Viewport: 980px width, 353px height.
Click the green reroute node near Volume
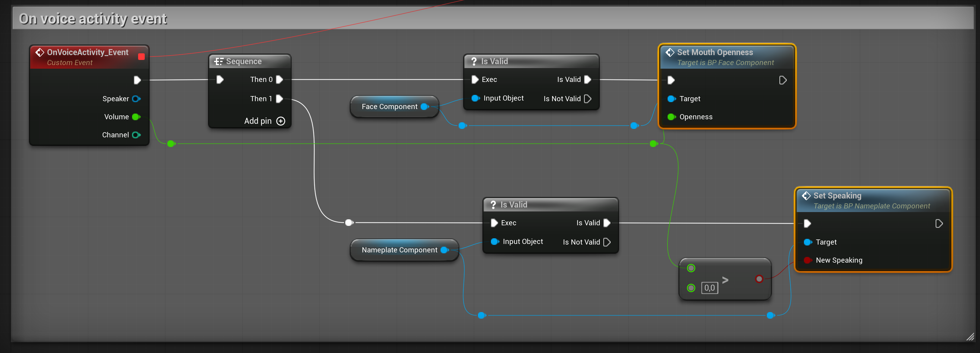171,144
